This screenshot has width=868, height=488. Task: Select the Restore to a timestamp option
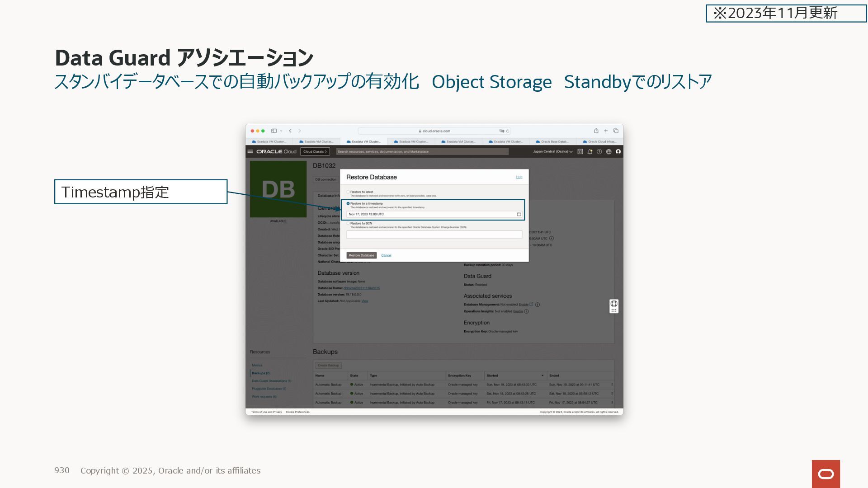click(x=348, y=203)
